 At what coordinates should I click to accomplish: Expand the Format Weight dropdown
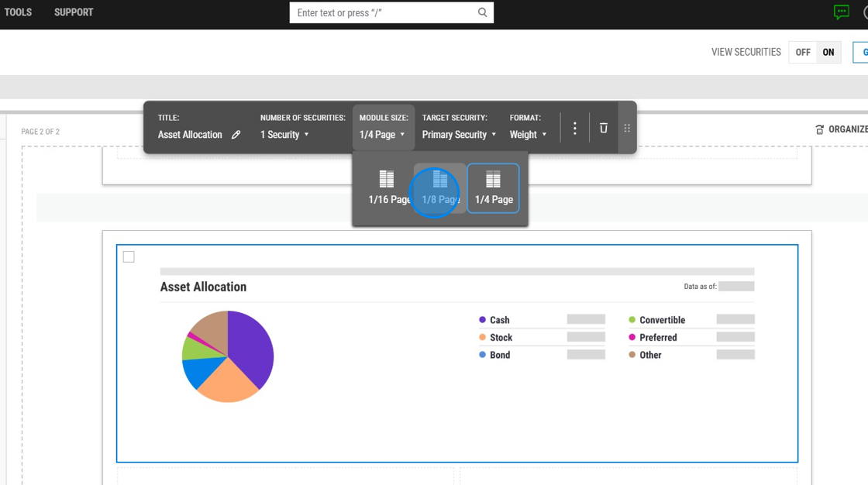point(528,135)
